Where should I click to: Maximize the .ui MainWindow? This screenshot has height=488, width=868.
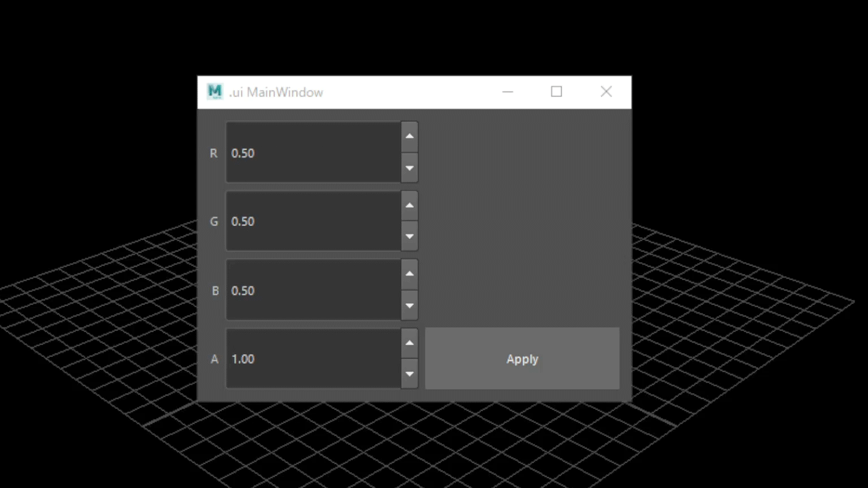(x=557, y=91)
